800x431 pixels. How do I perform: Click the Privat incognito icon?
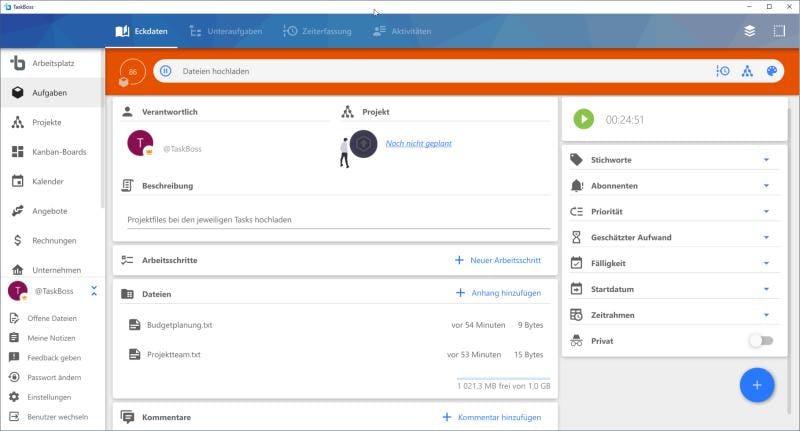577,341
